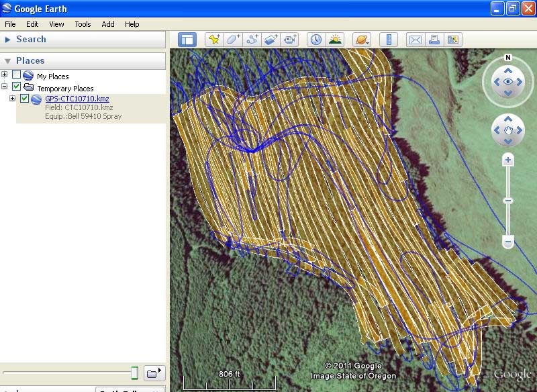
Task: Select the Add Polygon tool
Action: [x=233, y=40]
